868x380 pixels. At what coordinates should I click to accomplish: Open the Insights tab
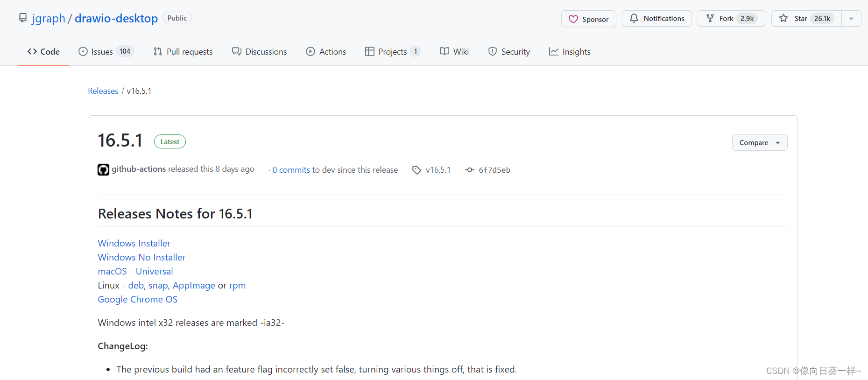pyautogui.click(x=570, y=52)
